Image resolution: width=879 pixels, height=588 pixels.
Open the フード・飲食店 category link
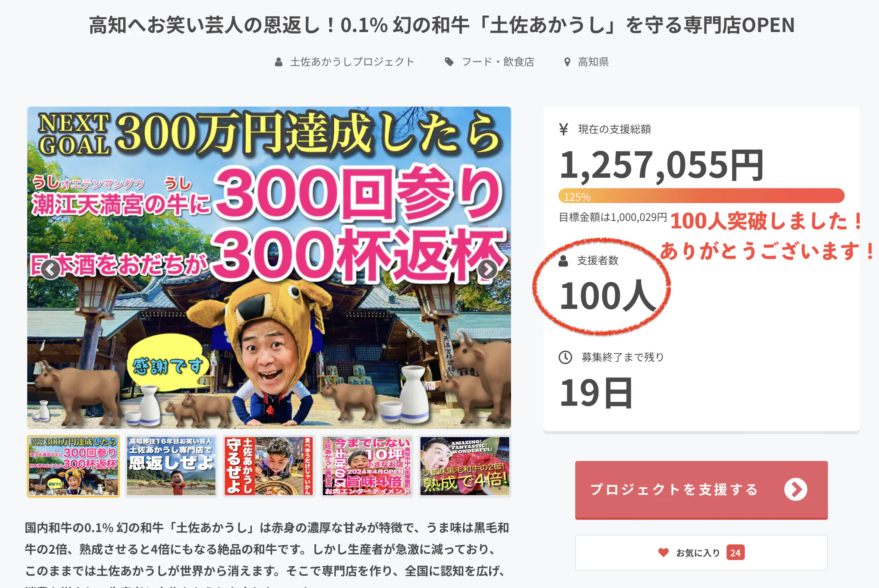click(x=498, y=62)
